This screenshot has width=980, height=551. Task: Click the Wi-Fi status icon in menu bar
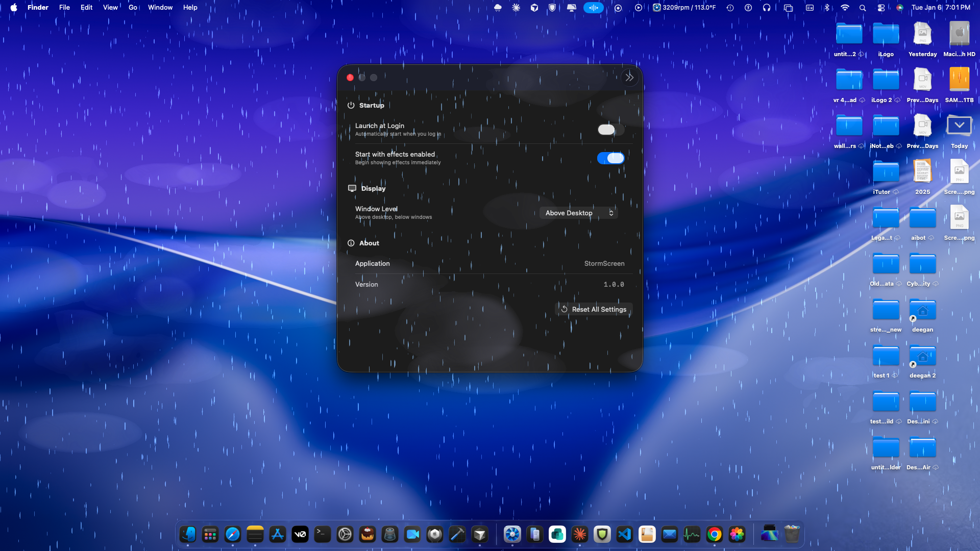pos(845,8)
